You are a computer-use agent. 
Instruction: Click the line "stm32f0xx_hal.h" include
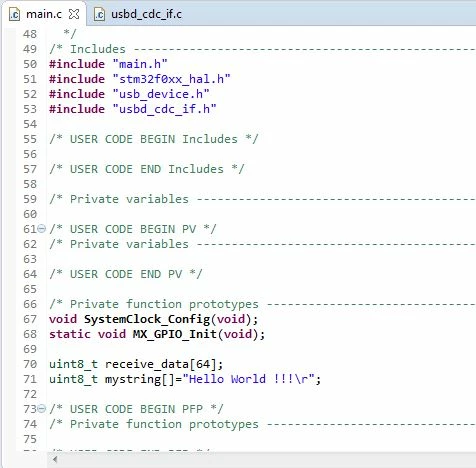(140, 79)
